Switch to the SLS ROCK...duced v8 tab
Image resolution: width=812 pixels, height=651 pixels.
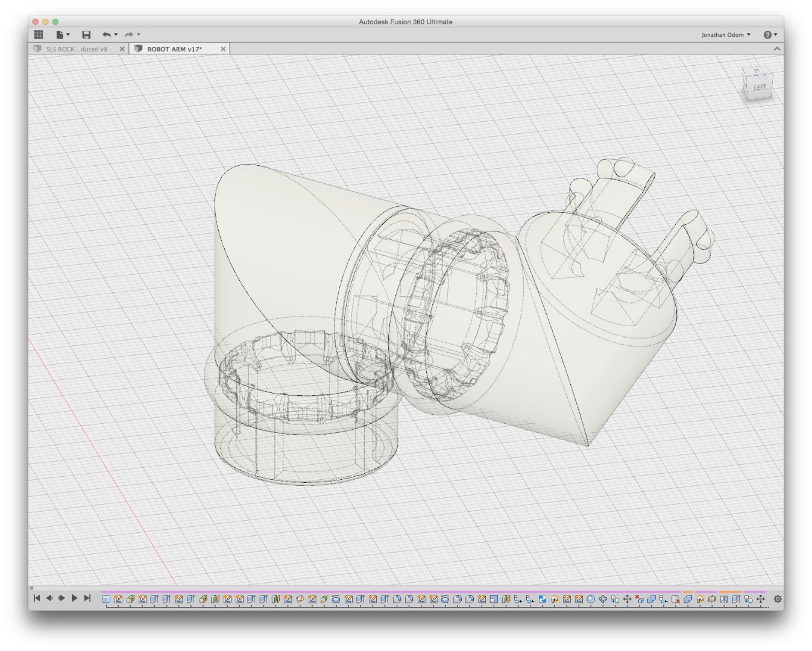(x=77, y=49)
